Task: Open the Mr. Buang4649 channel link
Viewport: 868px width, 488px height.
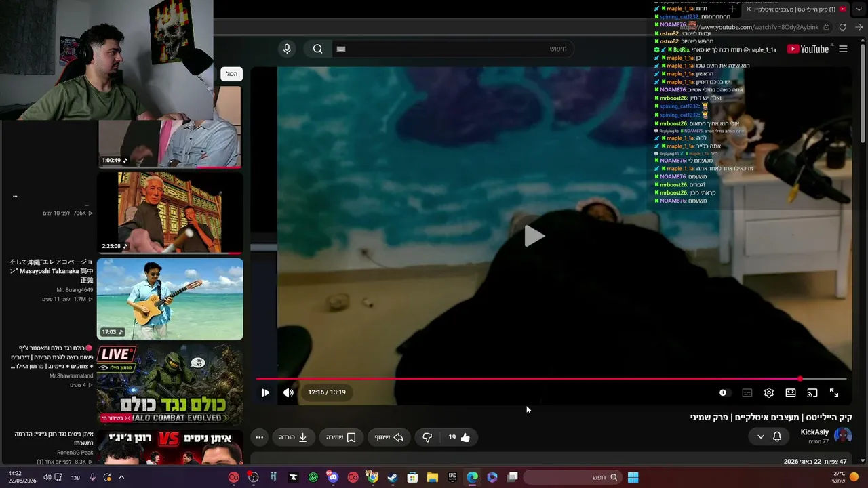Action: tap(75, 289)
